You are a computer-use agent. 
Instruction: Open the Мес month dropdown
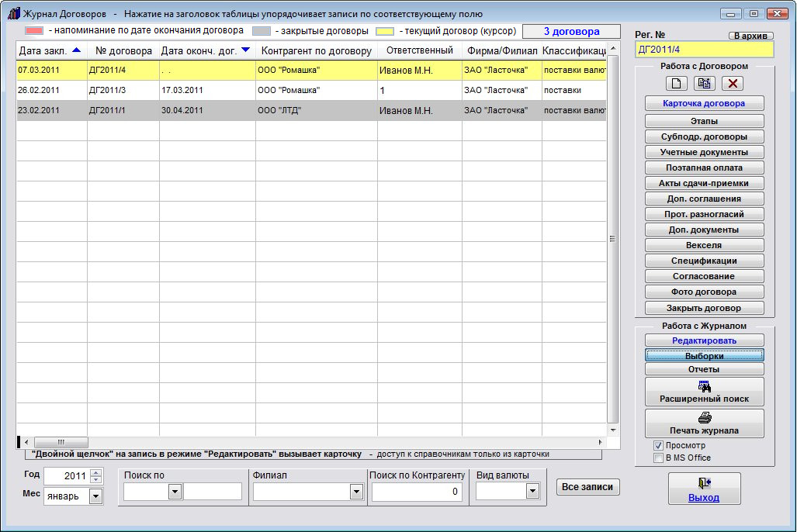point(96,496)
